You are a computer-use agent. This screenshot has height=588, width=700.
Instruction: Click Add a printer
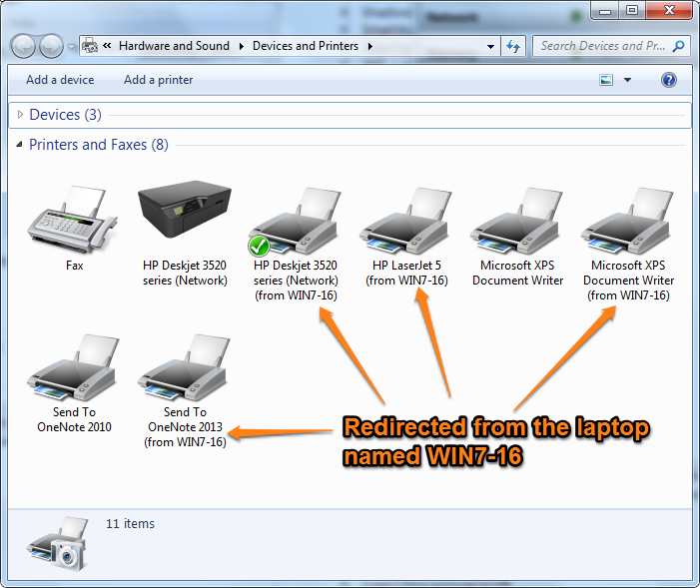[159, 80]
